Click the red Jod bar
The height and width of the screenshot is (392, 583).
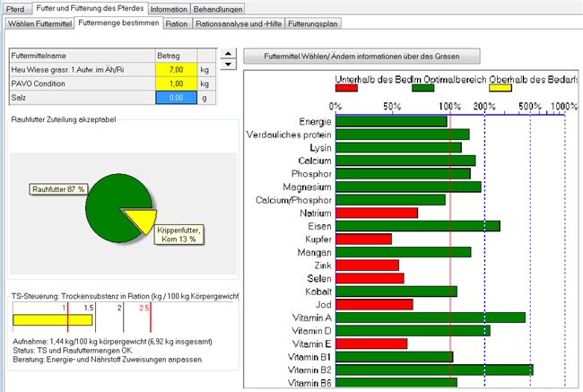point(374,305)
